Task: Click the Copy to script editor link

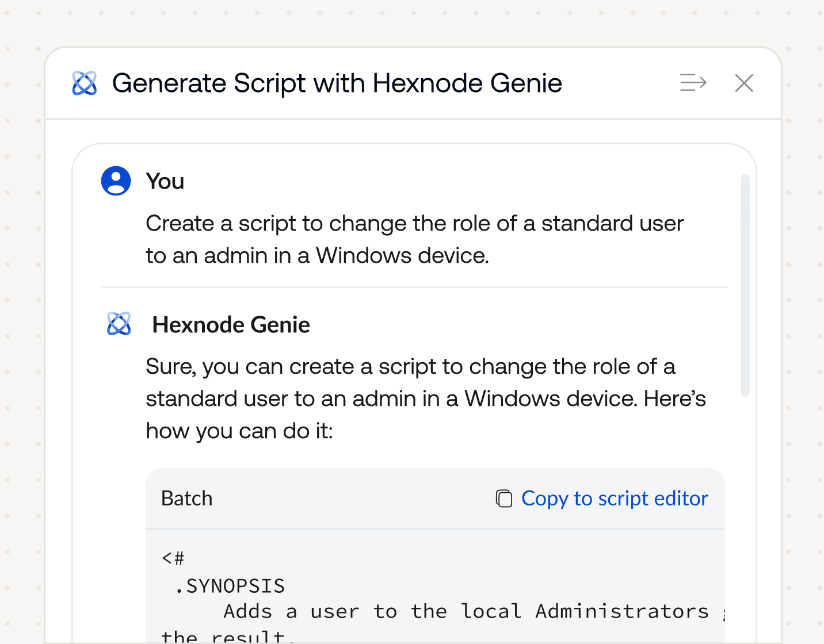Action: 615,499
